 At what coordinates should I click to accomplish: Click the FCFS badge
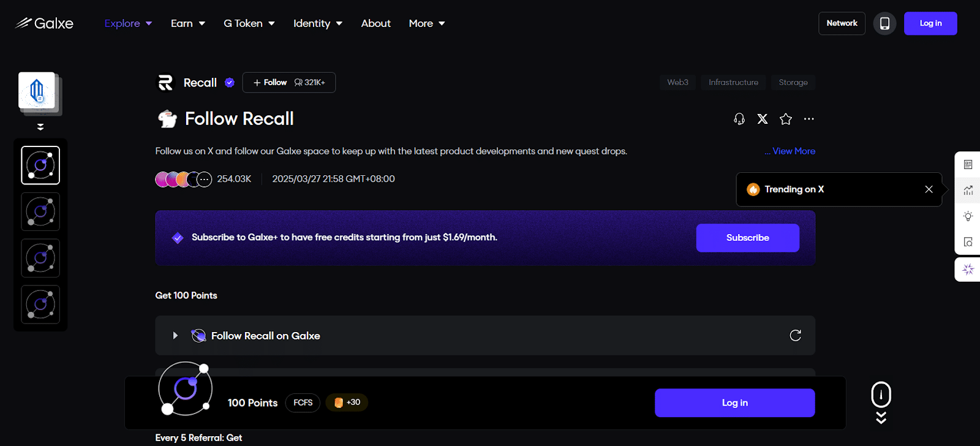click(x=303, y=403)
